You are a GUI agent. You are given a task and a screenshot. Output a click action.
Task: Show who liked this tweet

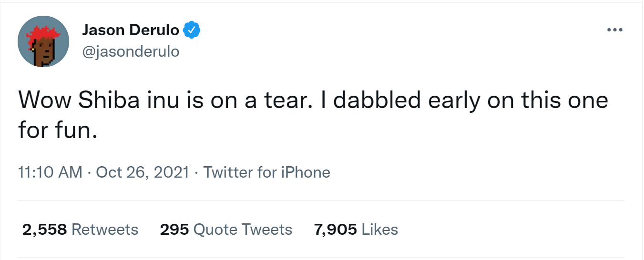[x=380, y=230]
